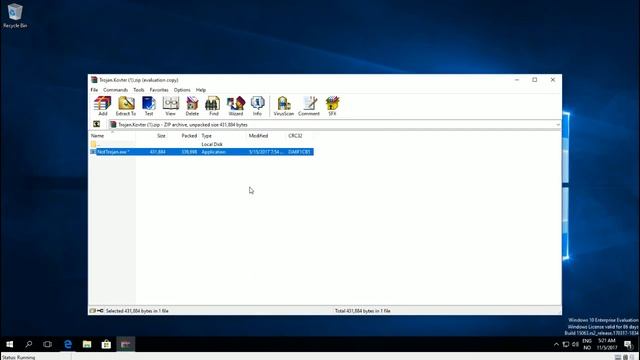Launch Microsoft Edge from taskbar

click(x=68, y=344)
